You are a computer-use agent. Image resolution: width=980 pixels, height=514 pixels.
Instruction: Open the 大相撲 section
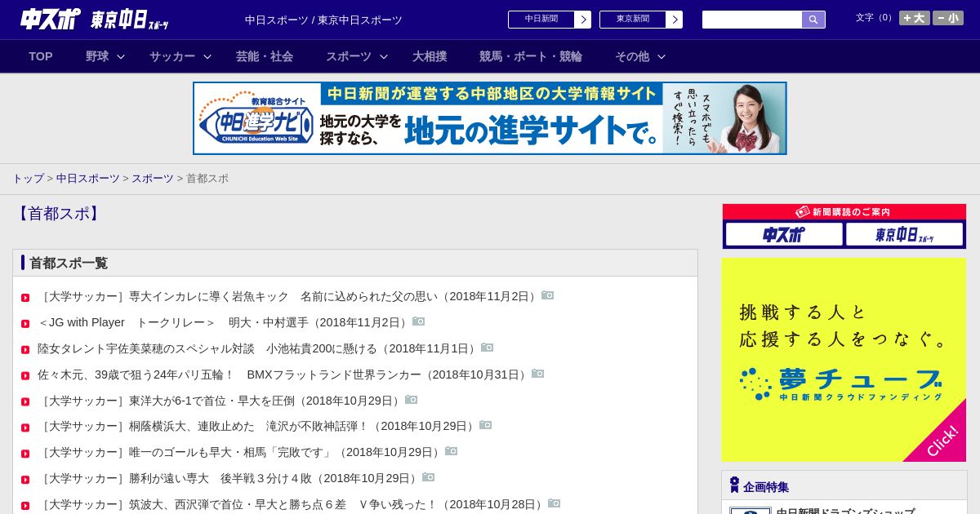coord(430,56)
